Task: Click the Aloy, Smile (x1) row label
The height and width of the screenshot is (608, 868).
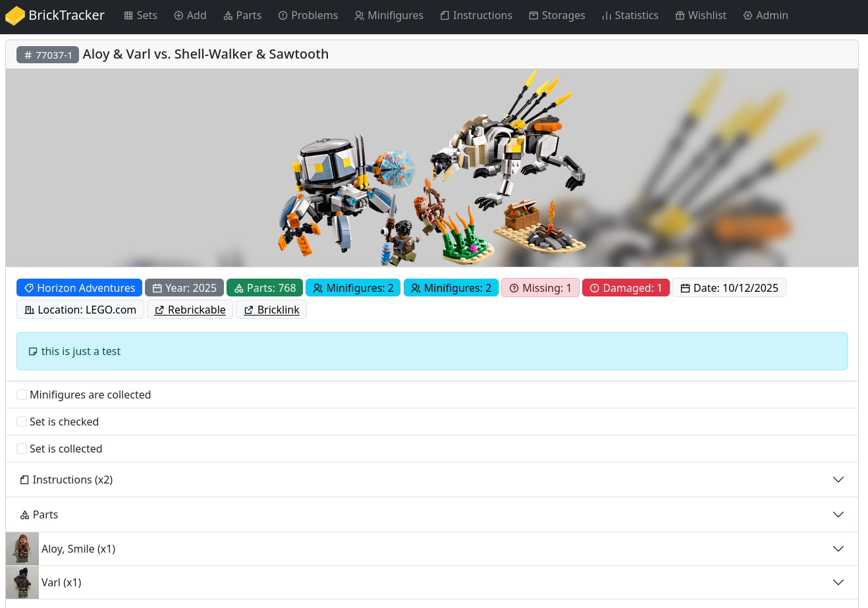Action: (78, 549)
